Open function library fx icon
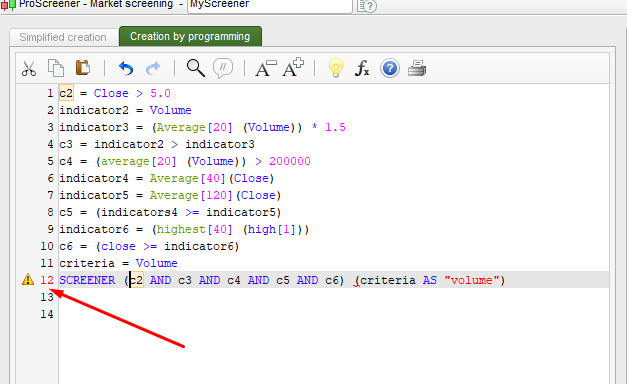 [x=362, y=68]
